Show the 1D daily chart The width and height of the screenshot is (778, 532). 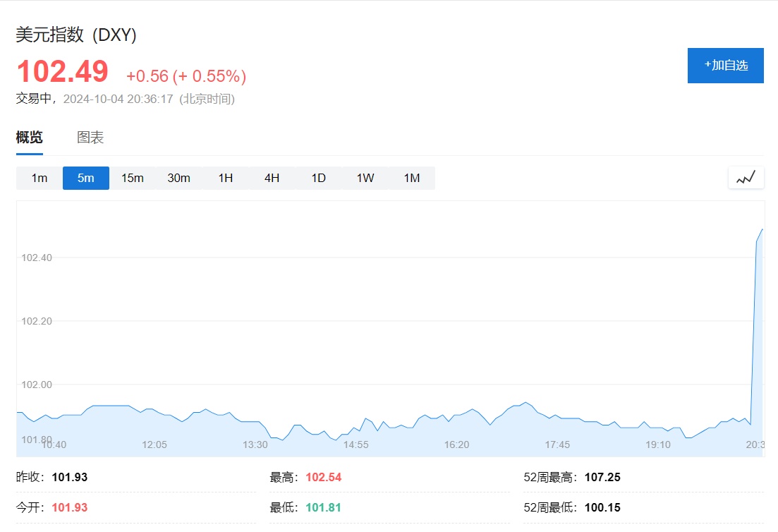[319, 178]
